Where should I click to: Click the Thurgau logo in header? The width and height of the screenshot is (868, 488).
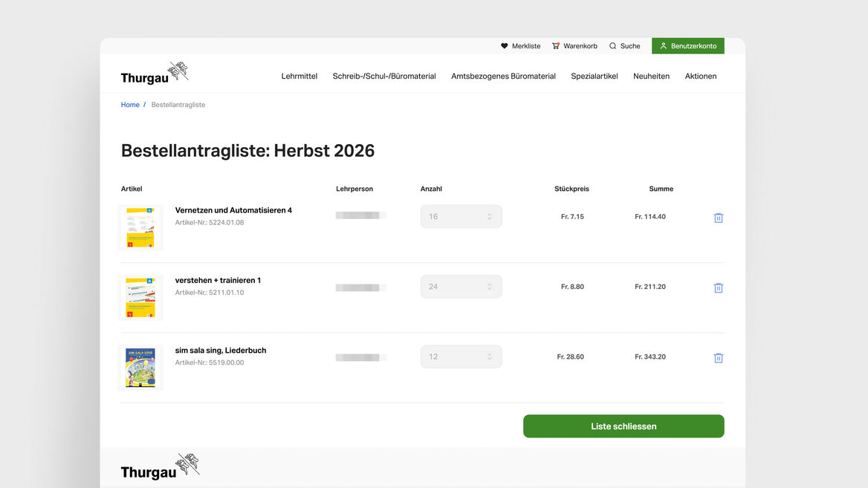tap(155, 74)
